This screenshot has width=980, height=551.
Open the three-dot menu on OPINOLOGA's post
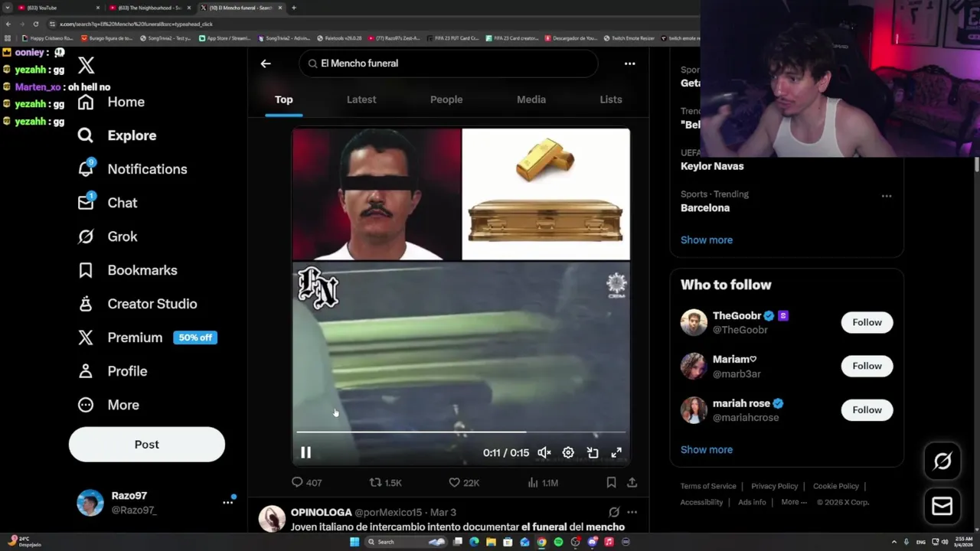[632, 512]
